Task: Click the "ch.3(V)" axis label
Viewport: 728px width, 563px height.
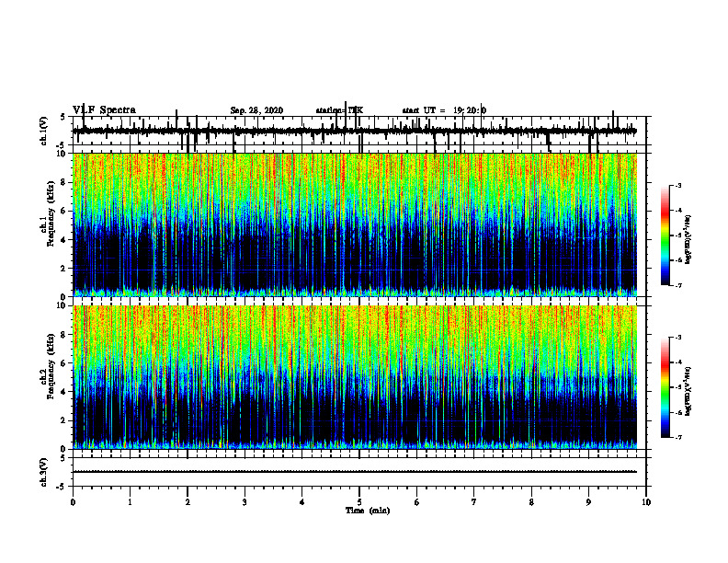Action: [44, 472]
